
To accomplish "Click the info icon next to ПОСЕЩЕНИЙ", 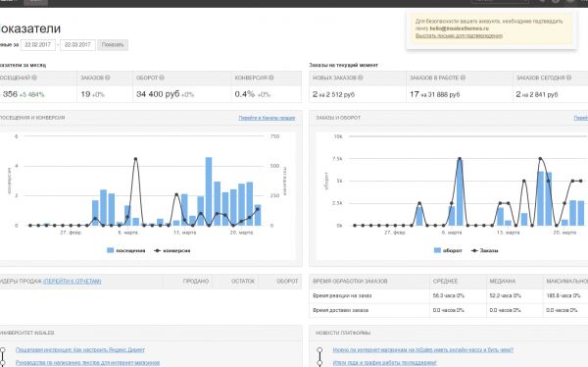I will pyautogui.click(x=34, y=78).
